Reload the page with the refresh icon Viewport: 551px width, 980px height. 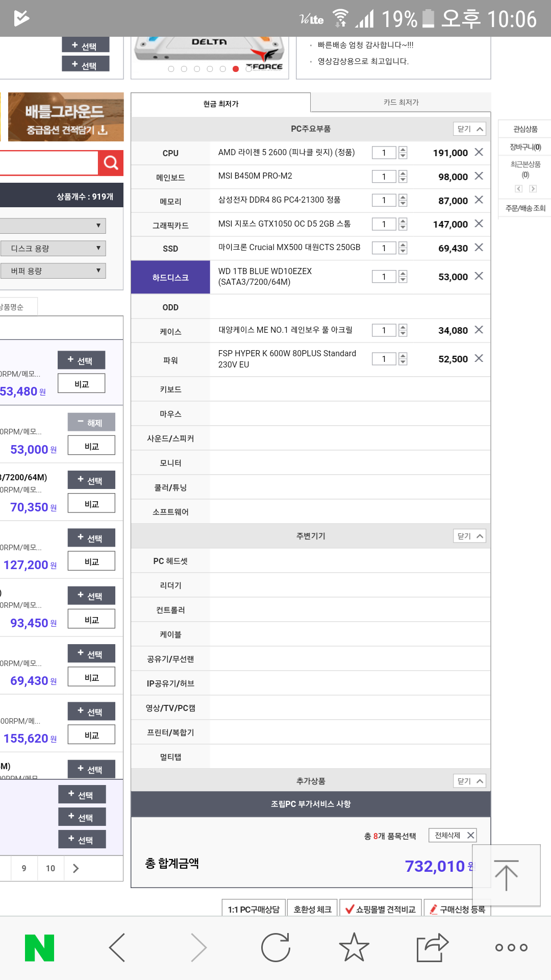pyautogui.click(x=275, y=948)
